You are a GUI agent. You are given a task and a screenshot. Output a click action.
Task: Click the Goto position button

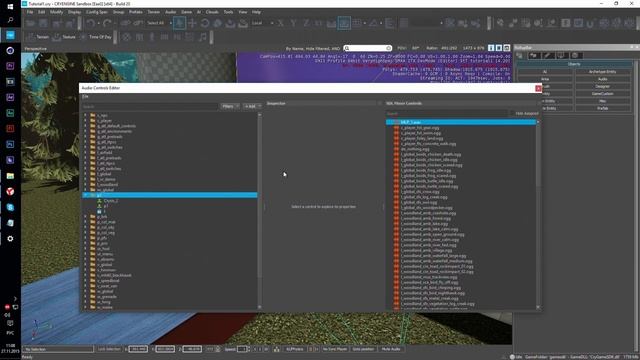(x=362, y=349)
